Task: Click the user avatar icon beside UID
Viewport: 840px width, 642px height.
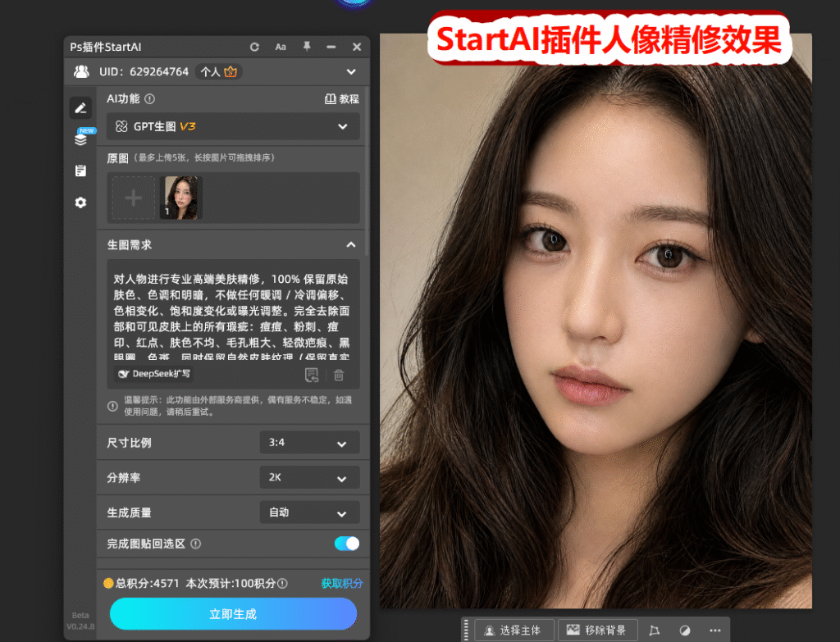Action: [81, 72]
